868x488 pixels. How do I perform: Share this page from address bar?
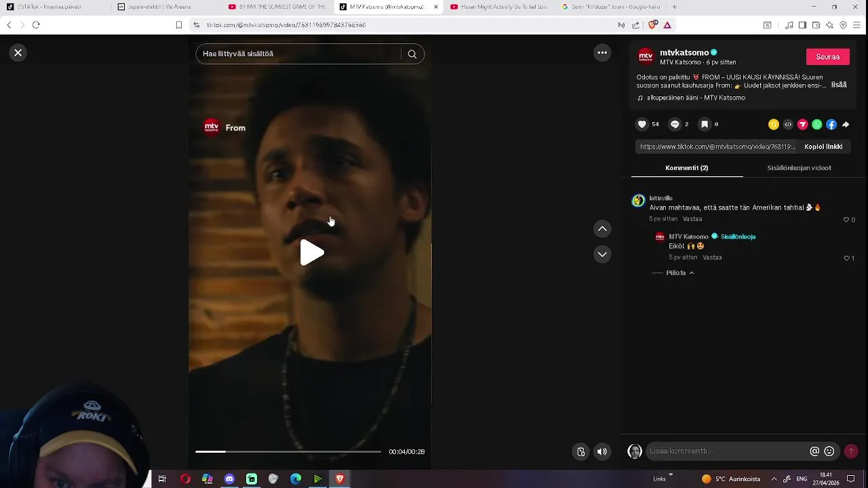[635, 25]
